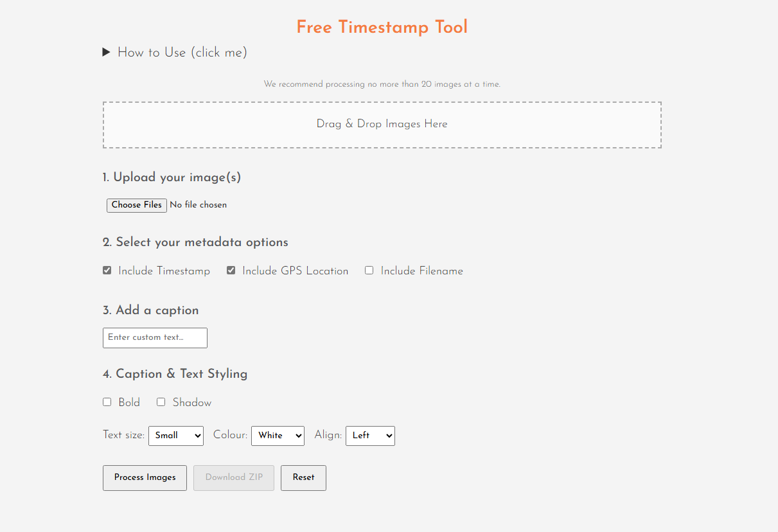Click the 'Include Filename' label text
The image size is (778, 532).
point(421,271)
